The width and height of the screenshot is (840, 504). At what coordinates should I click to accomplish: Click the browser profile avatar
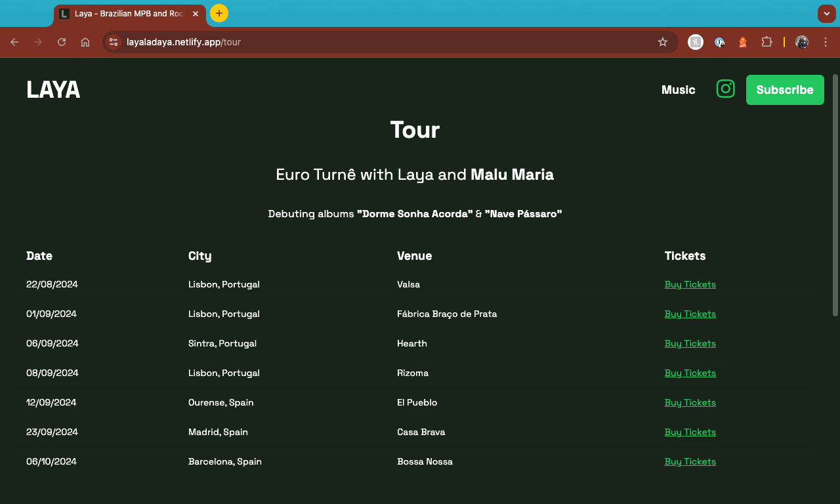[801, 41]
